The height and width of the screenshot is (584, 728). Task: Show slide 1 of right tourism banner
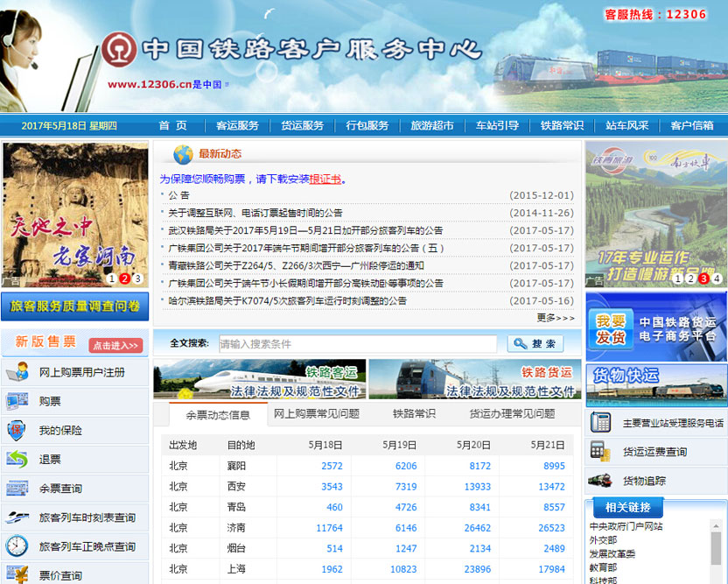coord(678,278)
